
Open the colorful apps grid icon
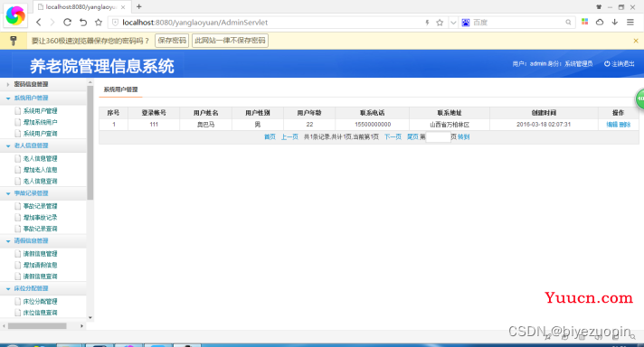(x=585, y=23)
